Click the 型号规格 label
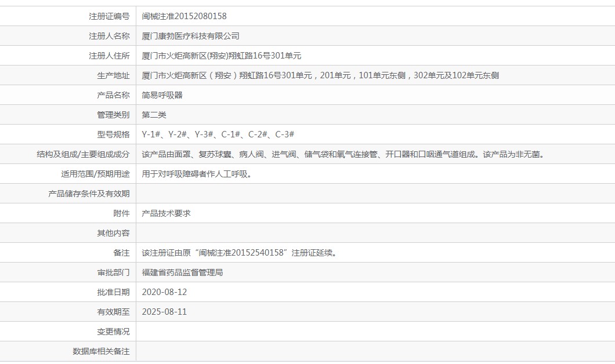 click(113, 134)
